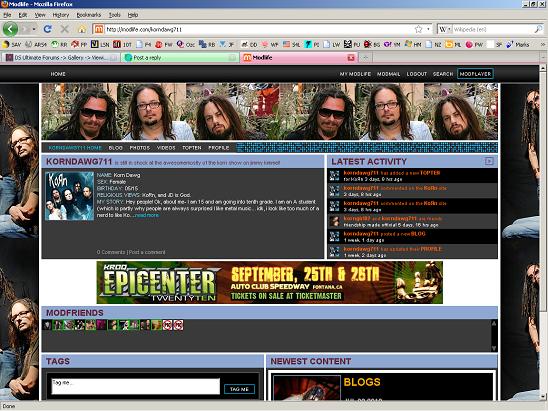
Task: Open the HN bookmark
Action: pyautogui.click(x=413, y=44)
